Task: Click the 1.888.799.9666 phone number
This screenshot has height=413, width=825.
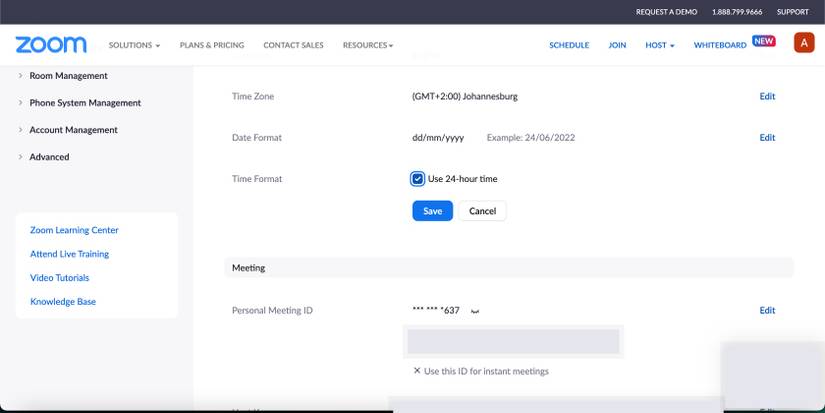Action: point(737,12)
